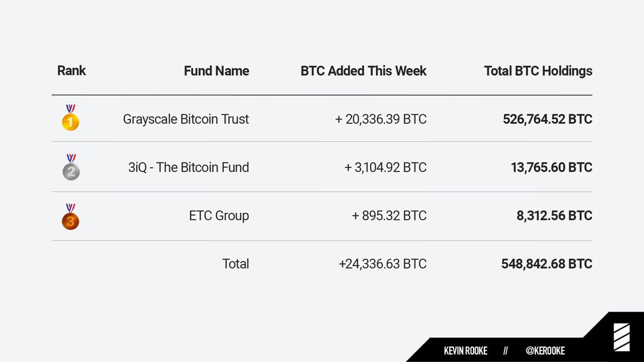644x362 pixels.
Task: Click the + 895.32 BTC value
Action: pyautogui.click(x=389, y=216)
